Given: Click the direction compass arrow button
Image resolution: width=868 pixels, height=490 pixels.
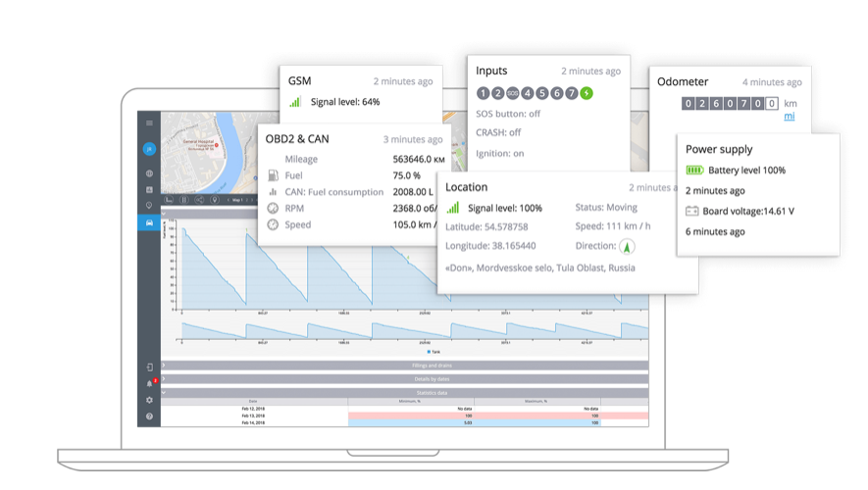Looking at the screenshot, I should [x=627, y=247].
